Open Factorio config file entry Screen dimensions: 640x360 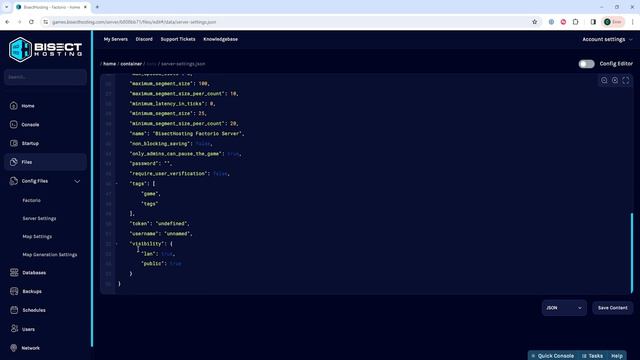pyautogui.click(x=31, y=200)
